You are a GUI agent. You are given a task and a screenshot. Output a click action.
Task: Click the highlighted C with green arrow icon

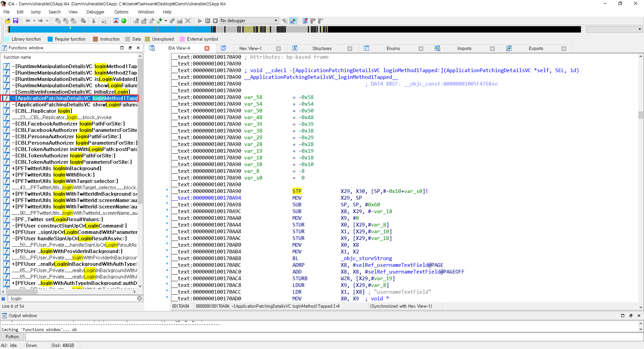293,21
